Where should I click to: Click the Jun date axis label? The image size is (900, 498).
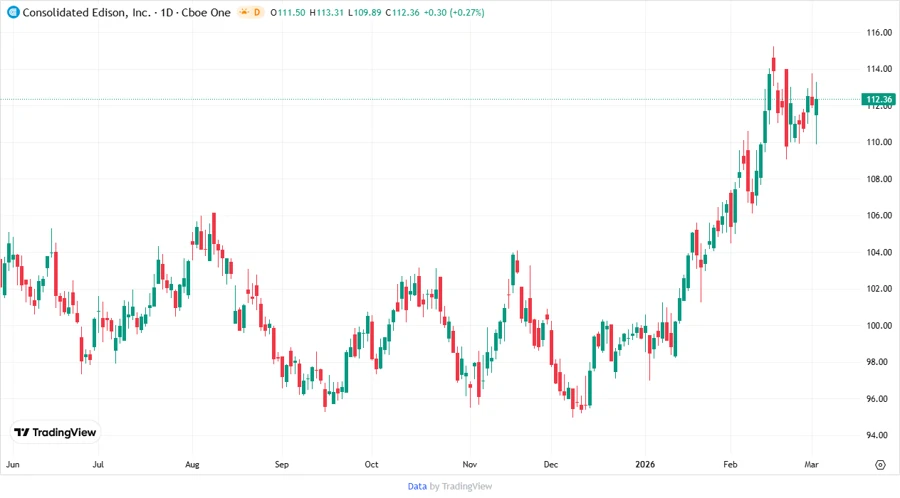coord(13,464)
